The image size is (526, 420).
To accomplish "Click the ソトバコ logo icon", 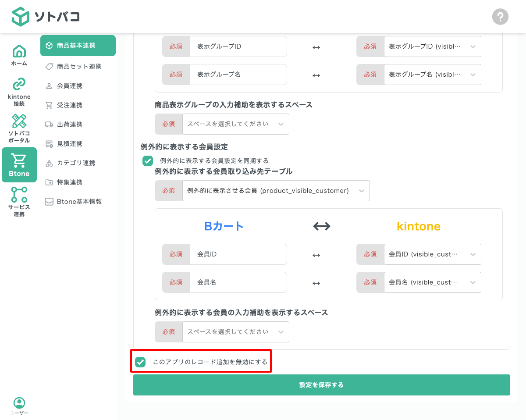I will 21,17.
